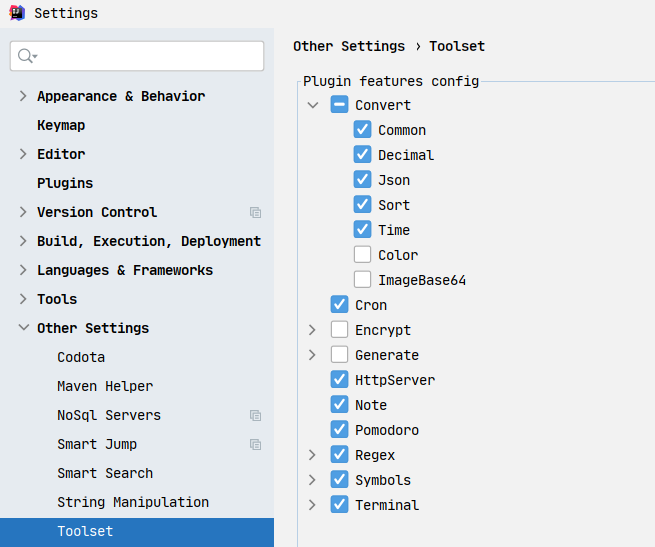Click the copy icon beside Version Control

[x=255, y=212]
